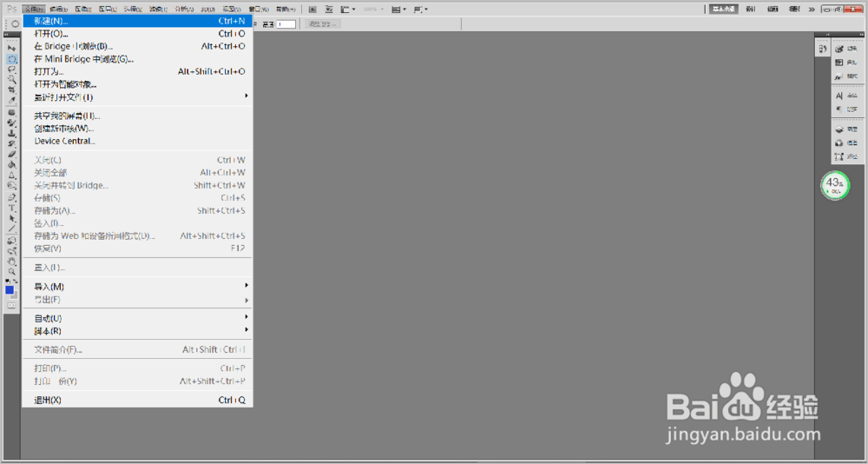868x464 pixels.
Task: Choose 打开为智能对象... menu item
Action: 137,84
